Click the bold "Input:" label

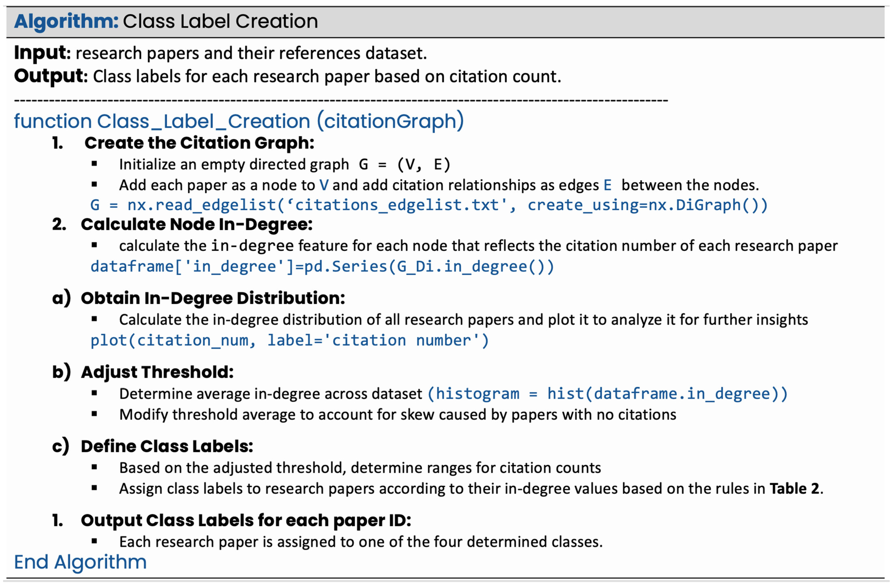click(x=42, y=53)
